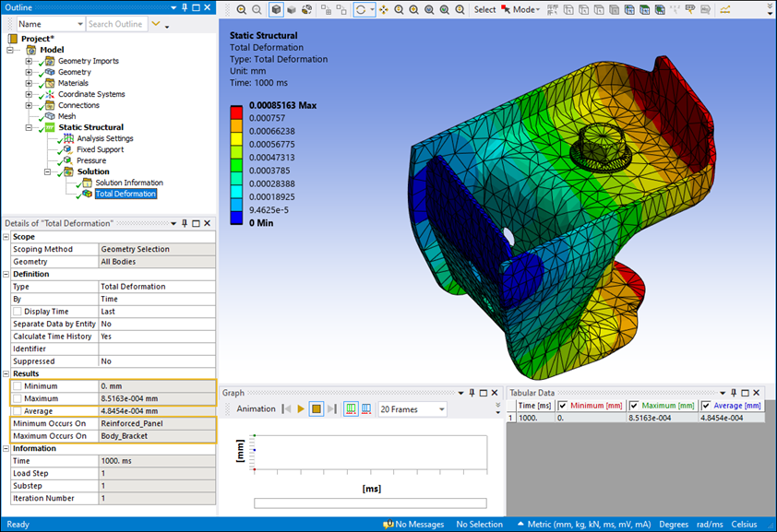Expand the Geometry Imports tree node
Screen dimensions: 777x532
(x=29, y=61)
